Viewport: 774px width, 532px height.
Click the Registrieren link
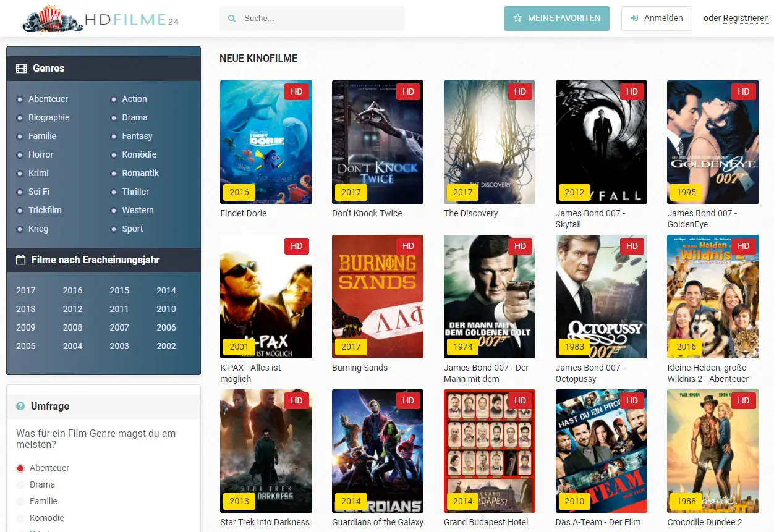click(746, 19)
